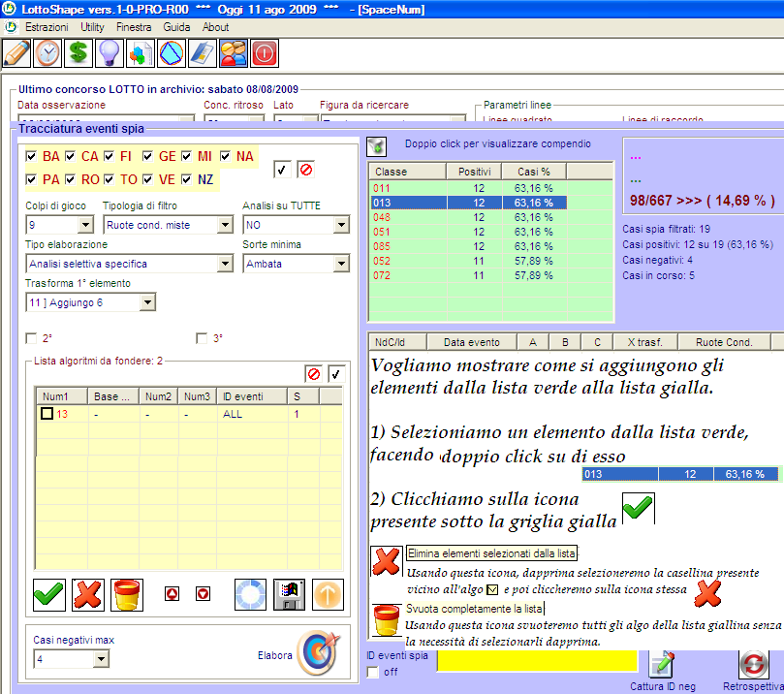Viewport: 784px width, 694px height.
Task: Toggle the GE wheel checkbox
Action: [147, 156]
